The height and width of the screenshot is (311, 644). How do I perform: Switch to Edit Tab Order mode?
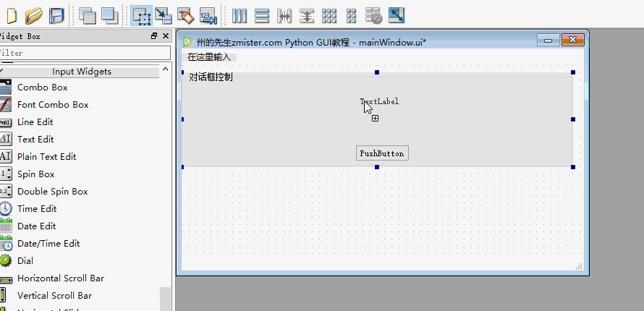208,16
